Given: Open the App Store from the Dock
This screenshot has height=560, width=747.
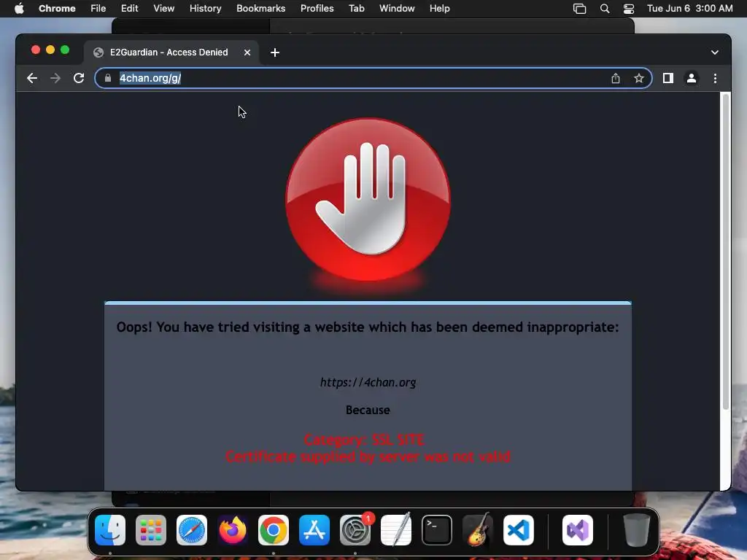Looking at the screenshot, I should coord(314,530).
